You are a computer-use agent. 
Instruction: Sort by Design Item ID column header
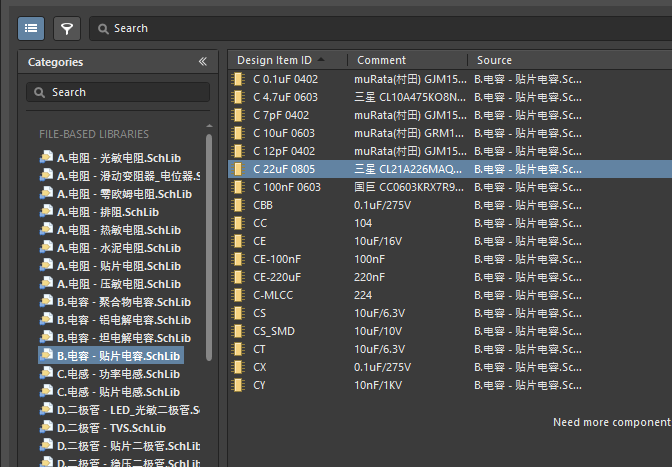click(x=286, y=60)
